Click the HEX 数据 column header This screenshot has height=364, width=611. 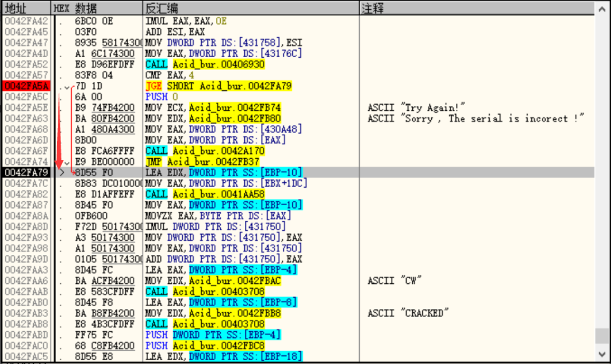(97, 8)
